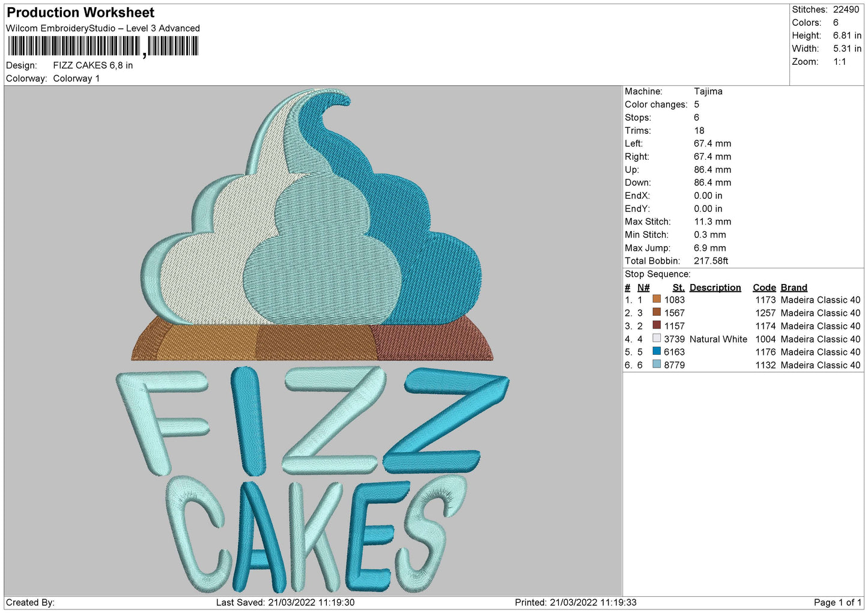Click the Stitches value '22490'
Screen dimensions: 868x613
(x=846, y=10)
